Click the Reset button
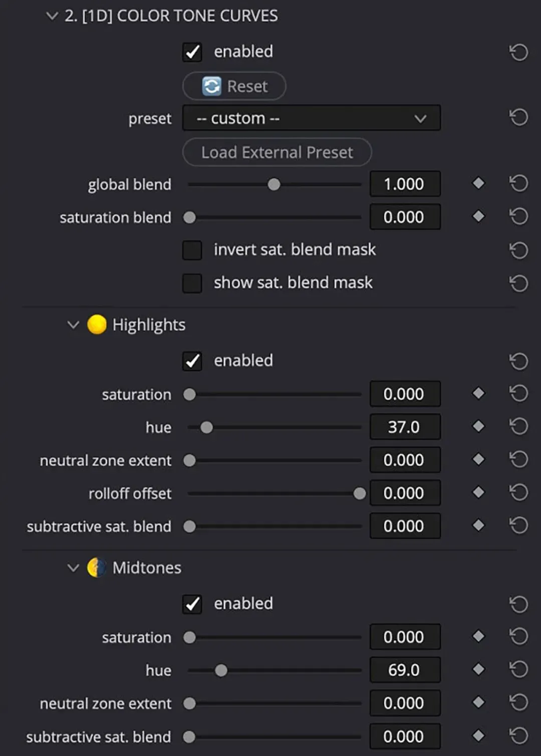541x756 pixels. coord(234,86)
